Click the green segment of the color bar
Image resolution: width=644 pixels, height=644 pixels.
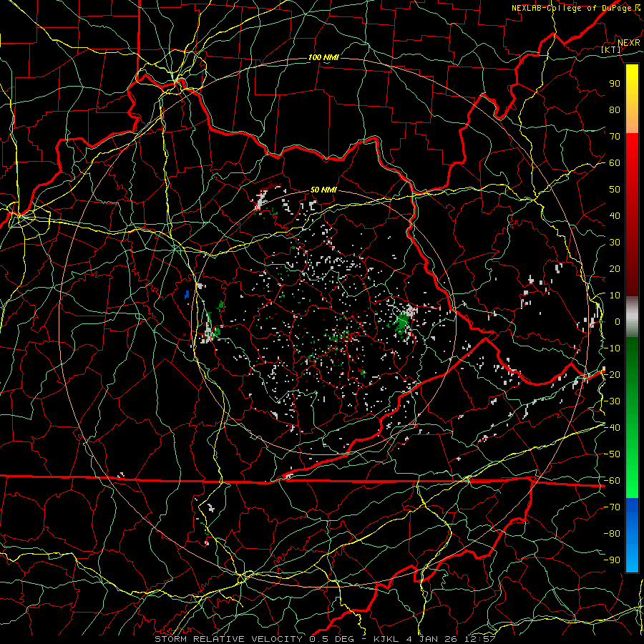(632, 417)
